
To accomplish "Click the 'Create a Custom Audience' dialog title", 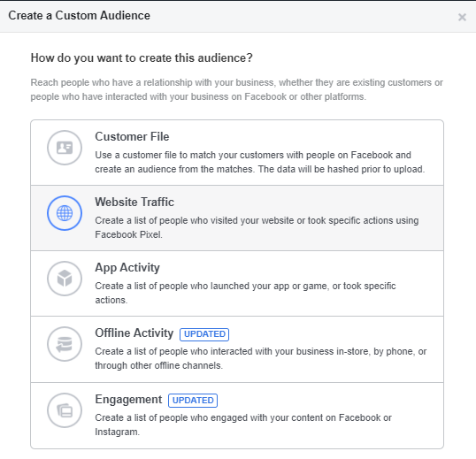I will [x=80, y=15].
